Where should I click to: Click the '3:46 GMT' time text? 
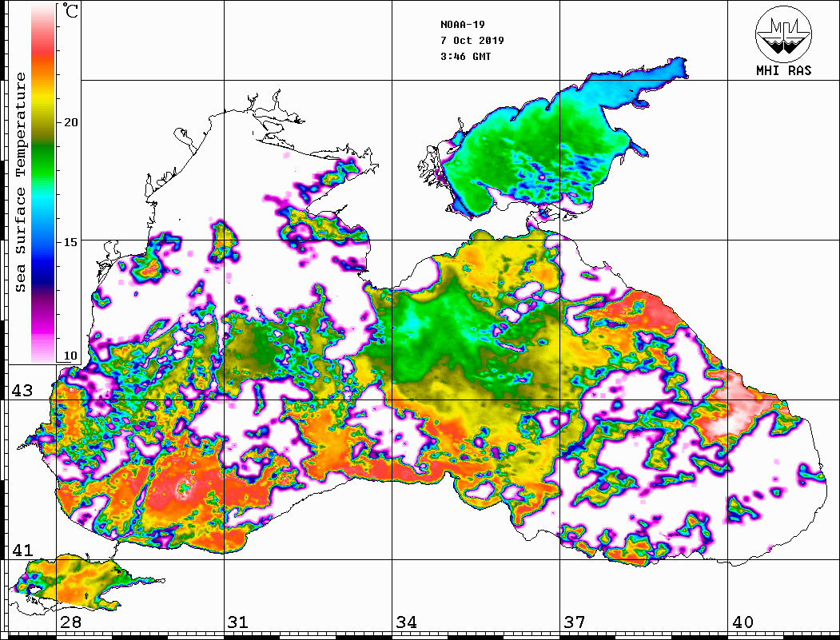465,57
